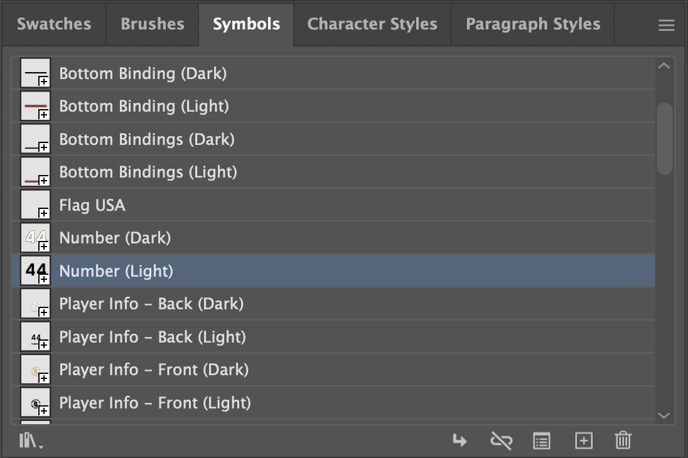Click the Bottom Binding (Light) thumbnail

tap(36, 106)
